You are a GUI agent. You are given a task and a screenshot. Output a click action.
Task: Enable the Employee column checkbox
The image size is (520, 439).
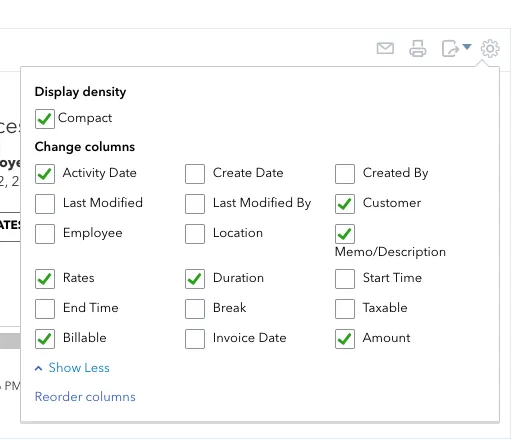pos(45,234)
